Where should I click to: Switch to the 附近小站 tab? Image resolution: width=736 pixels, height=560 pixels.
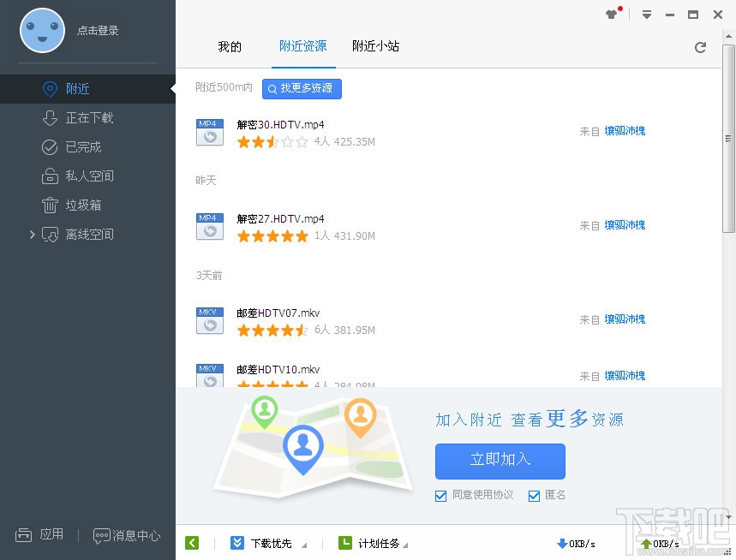(x=375, y=47)
